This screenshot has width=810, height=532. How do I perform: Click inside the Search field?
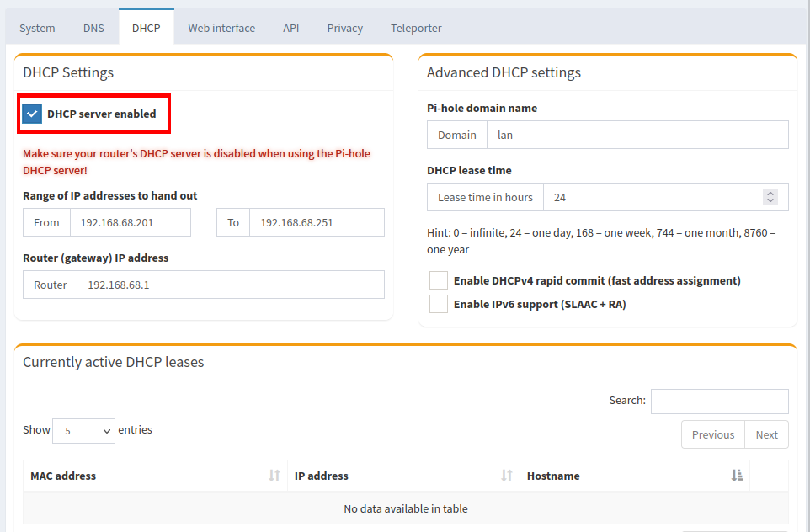click(719, 401)
